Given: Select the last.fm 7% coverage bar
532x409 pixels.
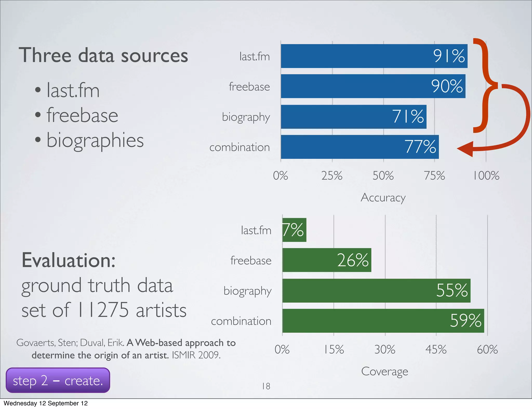Looking at the screenshot, I should tap(294, 230).
